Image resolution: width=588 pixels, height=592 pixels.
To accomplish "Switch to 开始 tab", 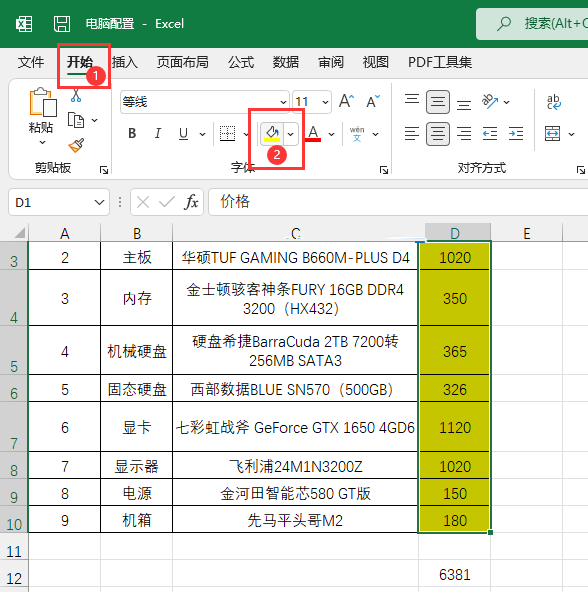I will pos(80,62).
